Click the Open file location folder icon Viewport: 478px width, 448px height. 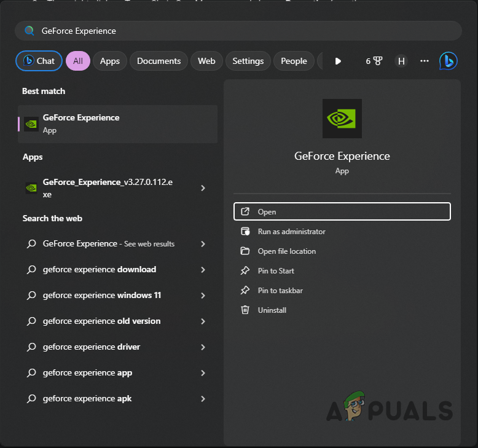pos(245,251)
